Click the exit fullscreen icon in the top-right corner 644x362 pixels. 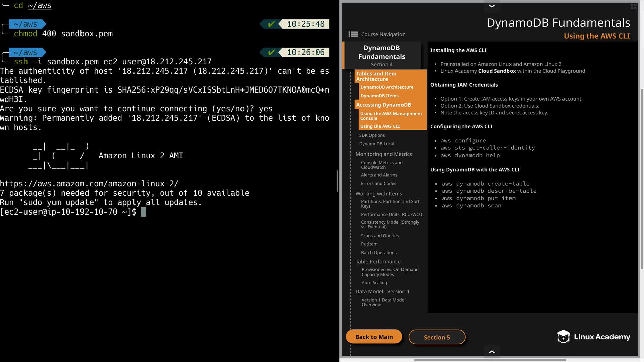(633, 6)
